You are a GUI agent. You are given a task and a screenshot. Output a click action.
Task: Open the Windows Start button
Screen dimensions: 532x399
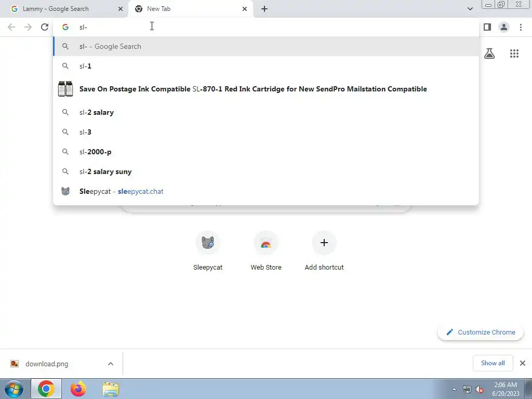[14, 389]
